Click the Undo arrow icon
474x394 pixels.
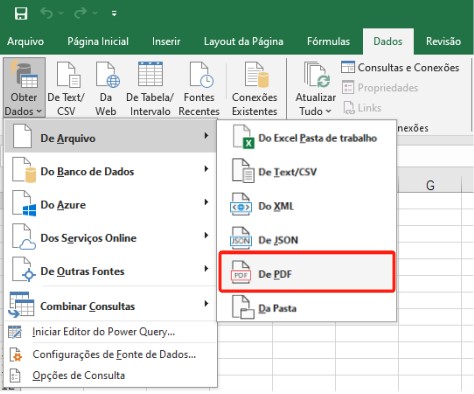[47, 13]
